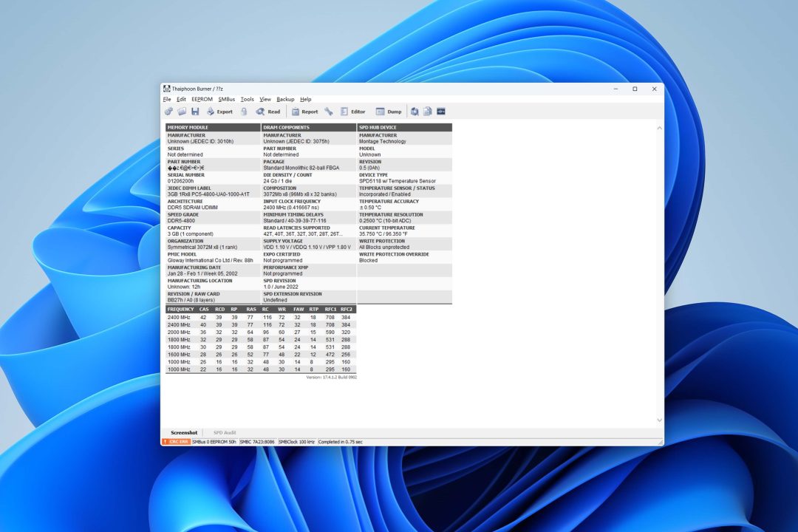798x532 pixels.
Task: Click the scrollbar down arrow in report pane
Action: click(x=659, y=420)
